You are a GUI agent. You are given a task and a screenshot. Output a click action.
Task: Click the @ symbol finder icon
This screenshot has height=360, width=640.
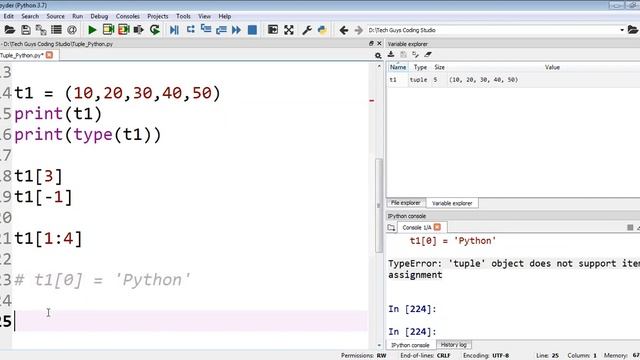point(72,30)
